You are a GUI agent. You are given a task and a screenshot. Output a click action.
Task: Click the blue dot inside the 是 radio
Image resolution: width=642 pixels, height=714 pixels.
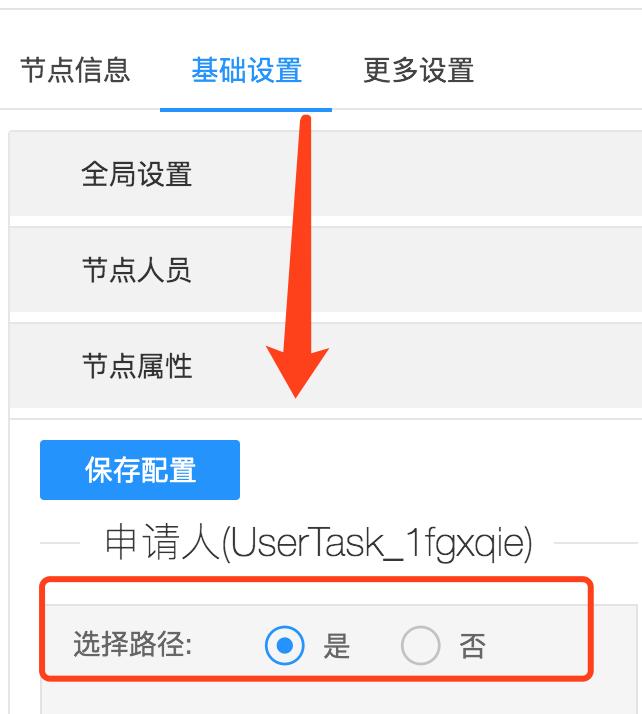[x=285, y=645]
